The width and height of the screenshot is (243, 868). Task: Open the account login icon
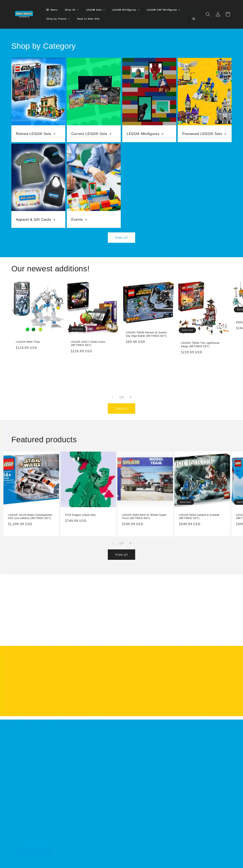218,14
